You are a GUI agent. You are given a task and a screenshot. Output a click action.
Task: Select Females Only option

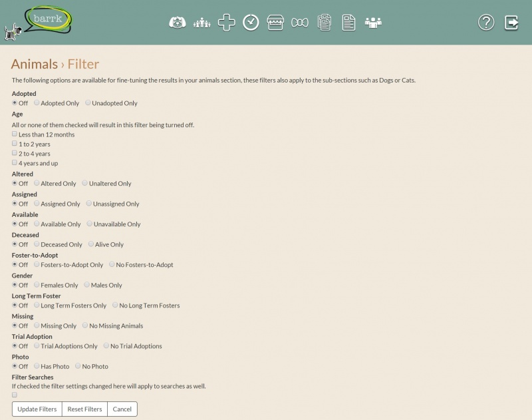click(37, 284)
